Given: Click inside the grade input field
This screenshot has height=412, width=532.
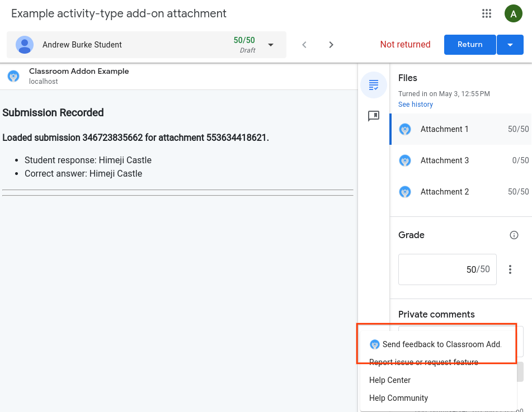Looking at the screenshot, I should pyautogui.click(x=448, y=269).
